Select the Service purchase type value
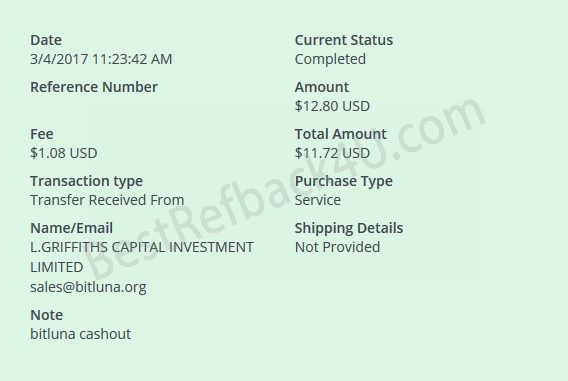This screenshot has width=568, height=381. pyautogui.click(x=318, y=200)
